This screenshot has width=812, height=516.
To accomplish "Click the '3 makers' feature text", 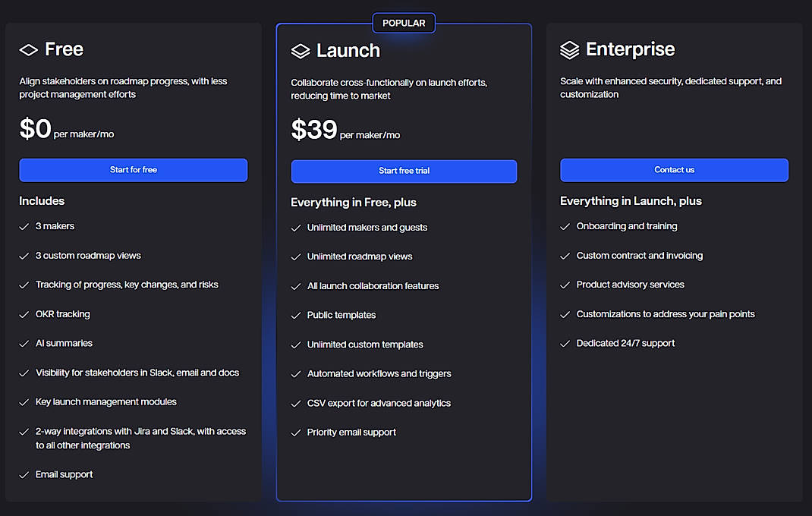I will click(x=55, y=226).
